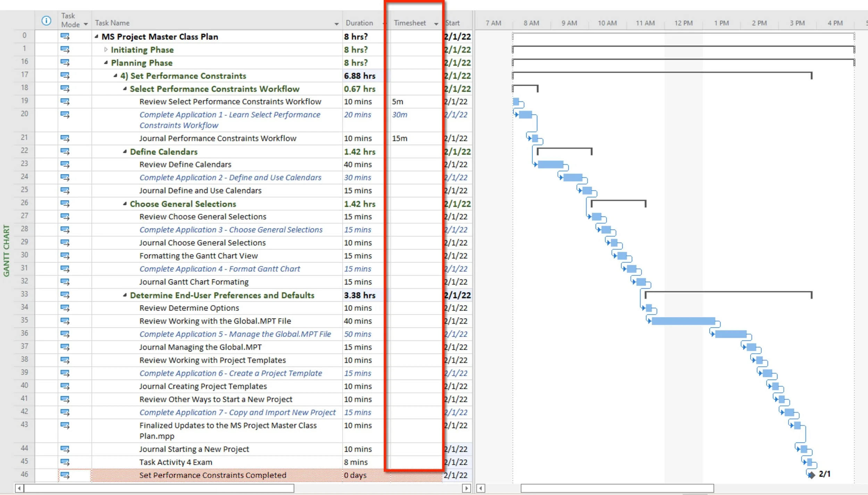Image resolution: width=868 pixels, height=495 pixels.
Task: Click task mode icon for Task Activity 4 Exam
Action: [x=65, y=462]
